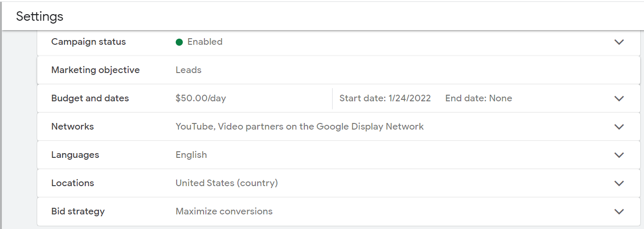Expand the Budget and dates chevron
The image size is (644, 229).
(x=619, y=98)
